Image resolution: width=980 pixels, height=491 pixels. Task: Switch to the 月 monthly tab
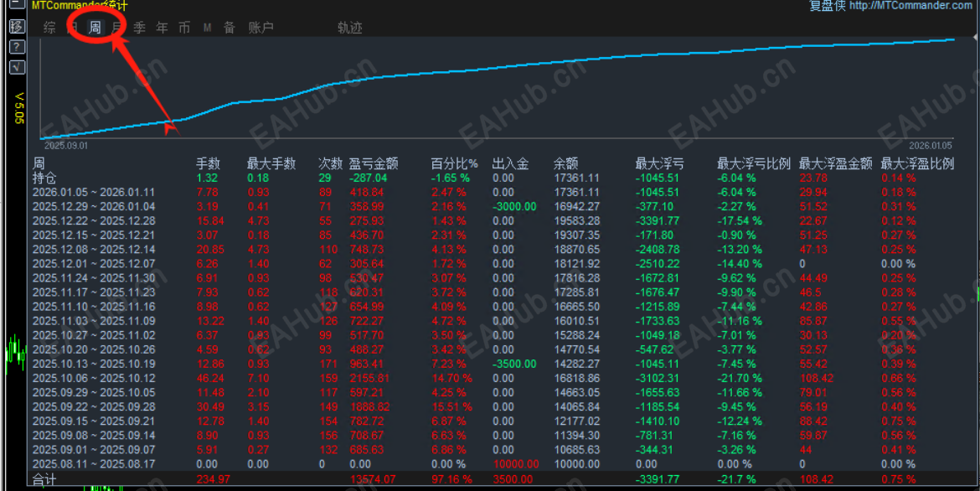point(117,28)
